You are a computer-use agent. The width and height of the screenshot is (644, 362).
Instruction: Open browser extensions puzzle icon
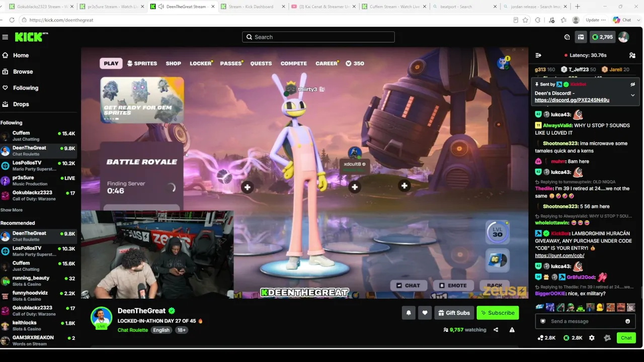click(538, 20)
